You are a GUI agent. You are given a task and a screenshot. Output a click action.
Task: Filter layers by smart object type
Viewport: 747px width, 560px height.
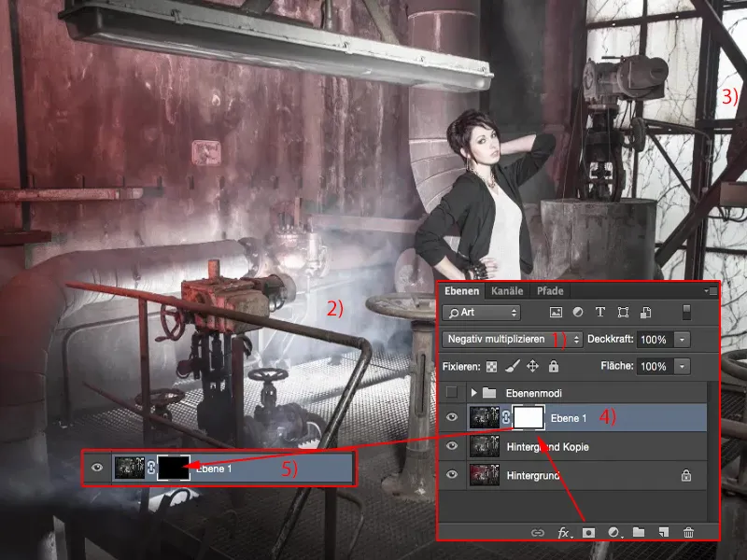[x=645, y=313]
